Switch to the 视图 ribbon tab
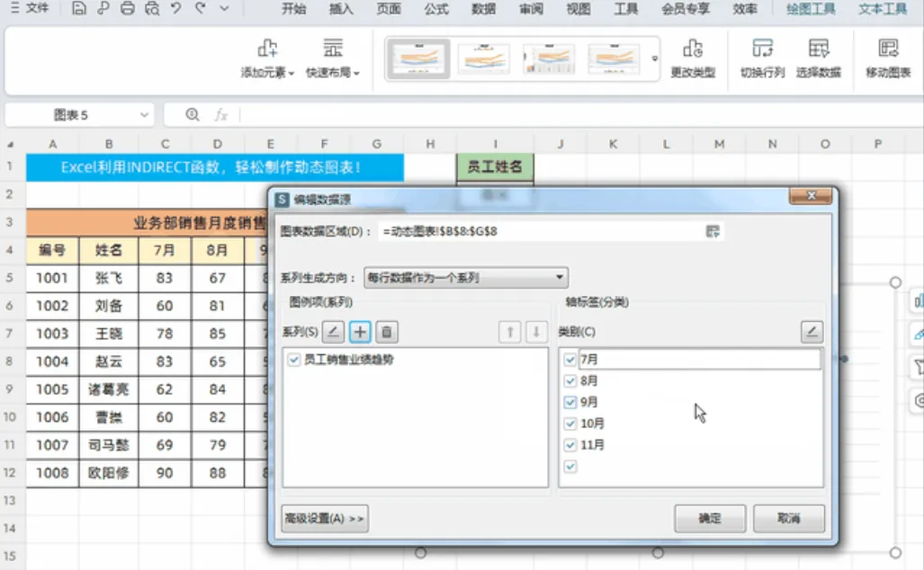Screen dimensions: 924x570 (x=579, y=9)
